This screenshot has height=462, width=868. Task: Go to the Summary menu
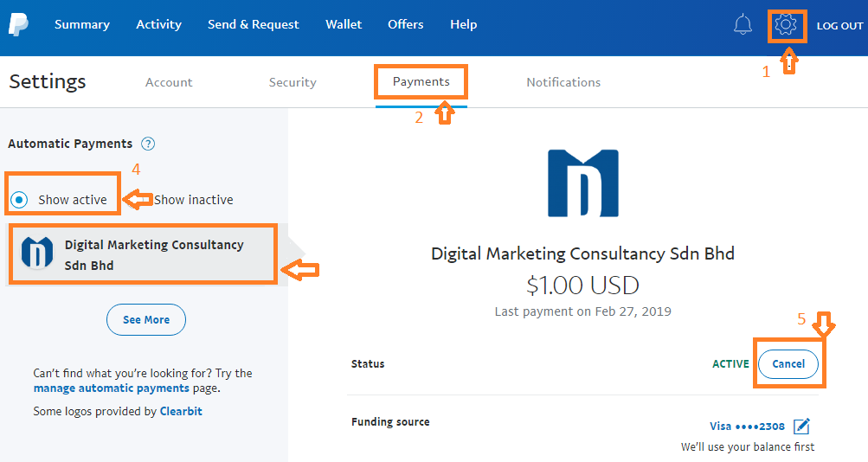pyautogui.click(x=82, y=25)
